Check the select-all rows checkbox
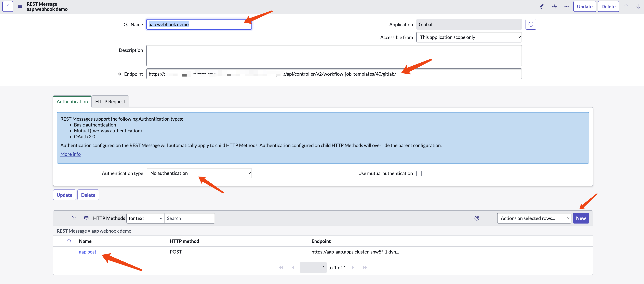The image size is (644, 284). pyautogui.click(x=59, y=241)
